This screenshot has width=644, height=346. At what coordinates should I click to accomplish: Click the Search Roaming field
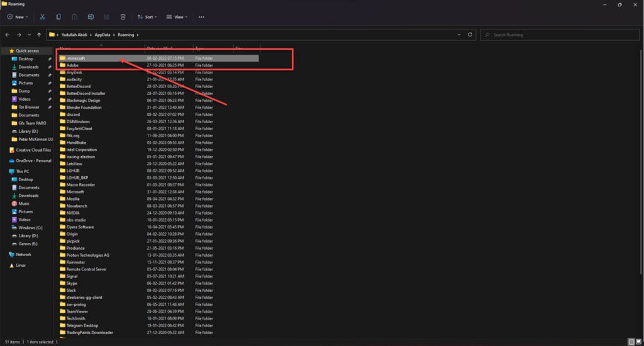(x=560, y=35)
